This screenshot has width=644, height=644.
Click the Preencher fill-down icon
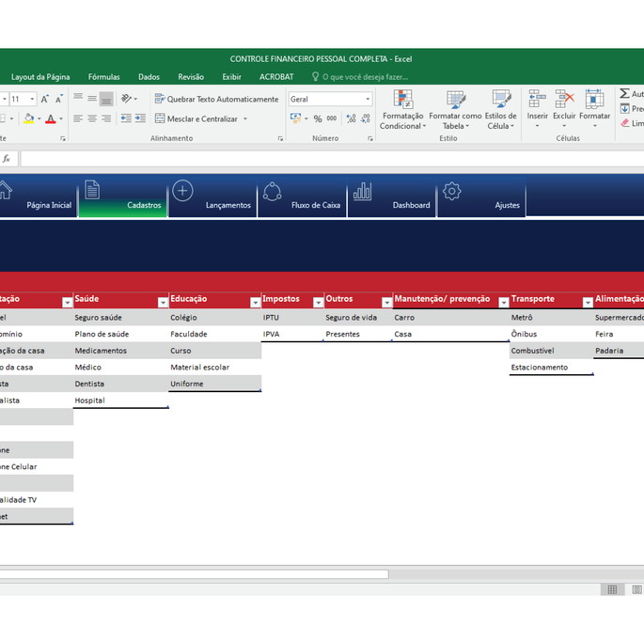(x=624, y=109)
